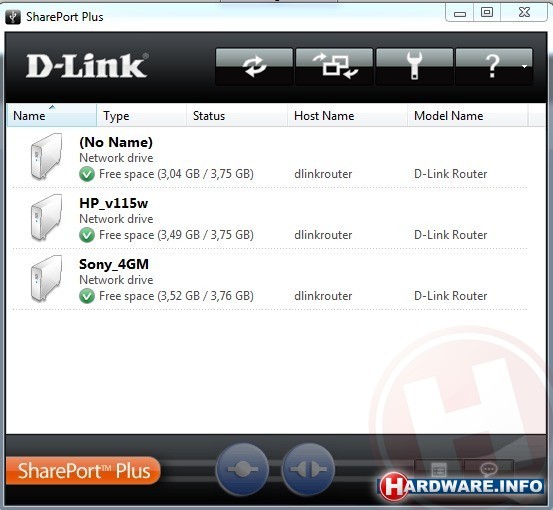Click green check status of Sony_4GM drive

pos(87,296)
